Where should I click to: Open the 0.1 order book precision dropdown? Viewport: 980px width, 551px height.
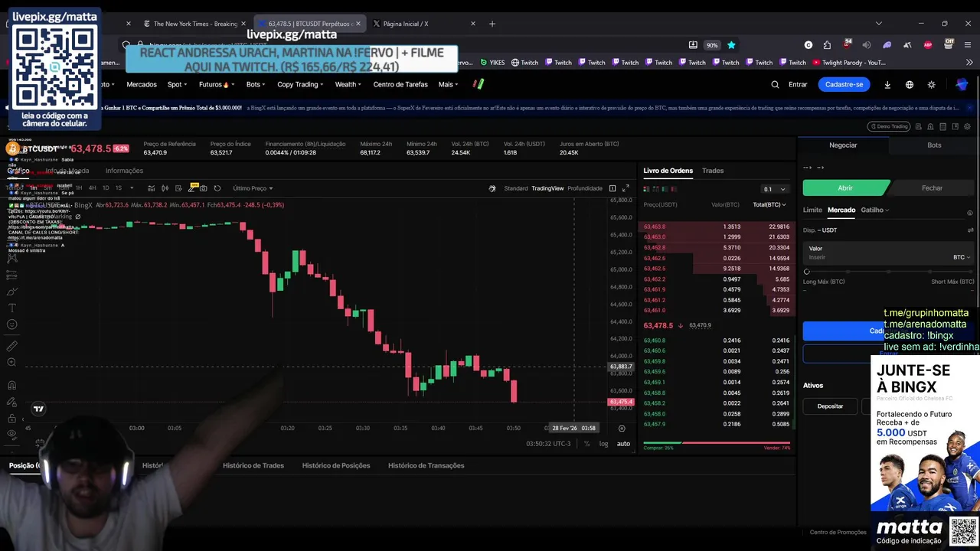click(x=774, y=189)
